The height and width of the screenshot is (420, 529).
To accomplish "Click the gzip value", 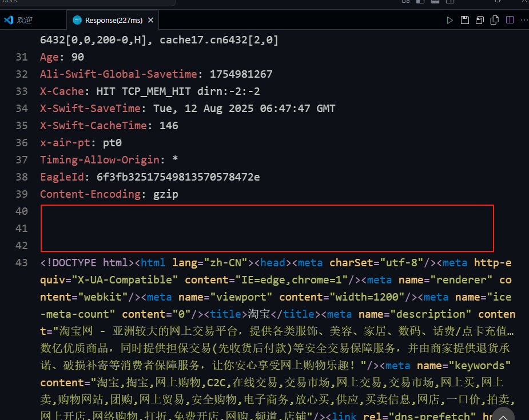I will click(166, 194).
